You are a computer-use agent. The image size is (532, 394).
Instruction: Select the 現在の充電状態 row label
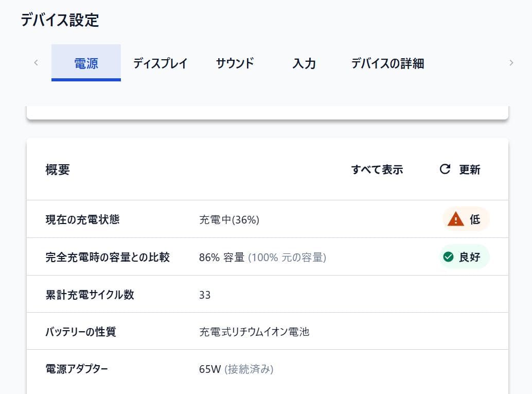pos(82,219)
